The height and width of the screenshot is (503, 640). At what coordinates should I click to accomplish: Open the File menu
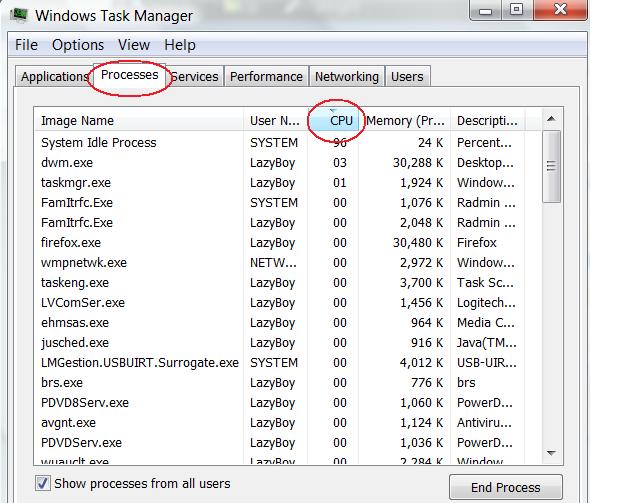click(27, 45)
